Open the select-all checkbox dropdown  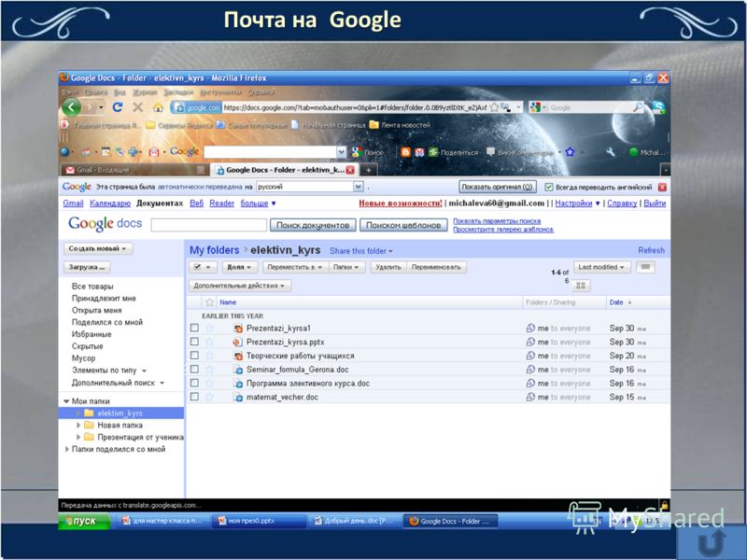coord(203,267)
